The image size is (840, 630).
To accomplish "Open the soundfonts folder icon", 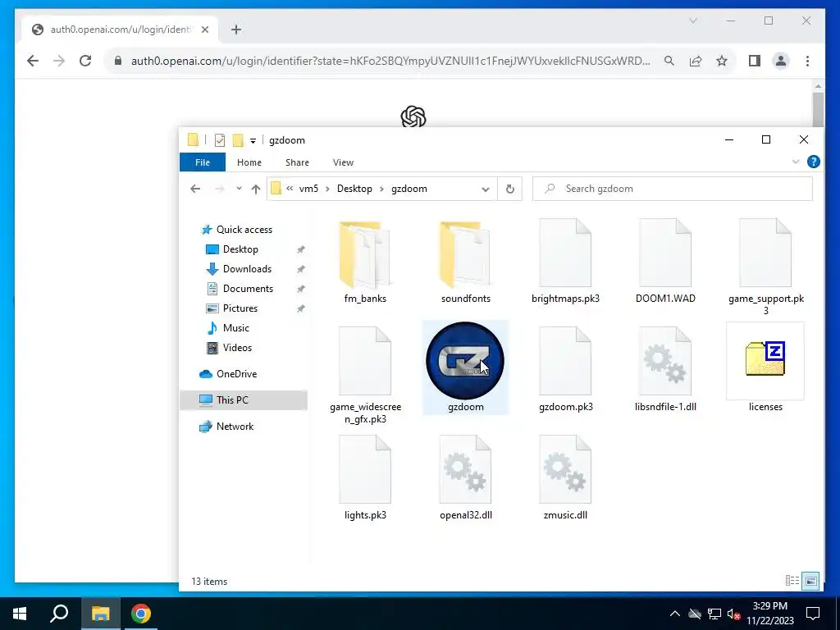I will click(x=465, y=255).
